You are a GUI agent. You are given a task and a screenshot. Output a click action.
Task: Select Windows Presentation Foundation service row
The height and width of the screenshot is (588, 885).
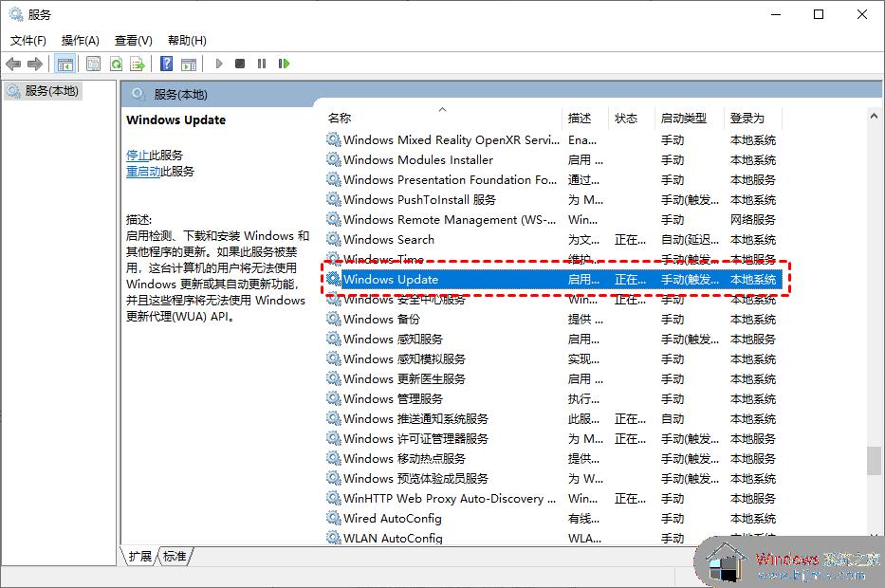(x=553, y=179)
